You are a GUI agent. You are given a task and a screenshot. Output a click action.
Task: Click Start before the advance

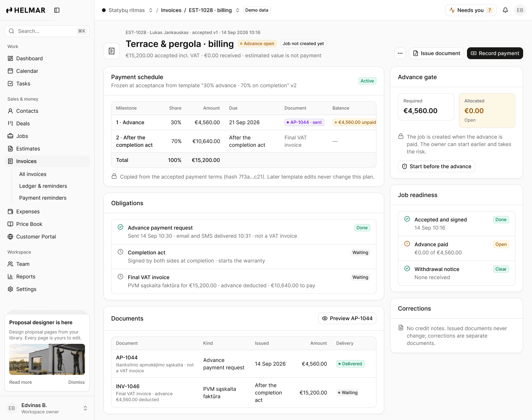click(x=436, y=166)
